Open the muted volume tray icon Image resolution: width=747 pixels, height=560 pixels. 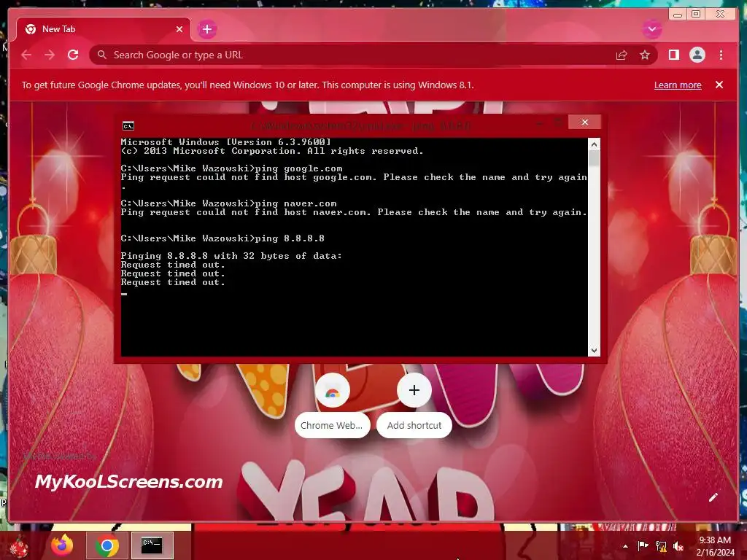pyautogui.click(x=678, y=546)
